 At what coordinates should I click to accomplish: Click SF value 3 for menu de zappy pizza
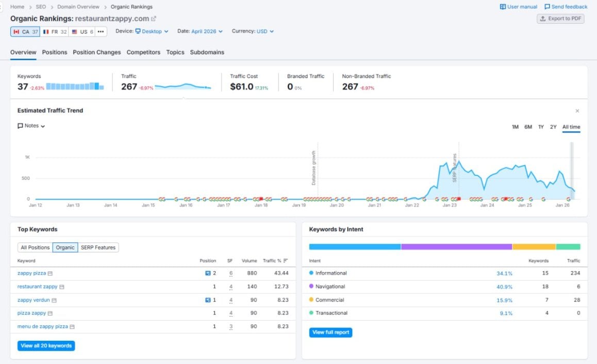[x=231, y=327]
